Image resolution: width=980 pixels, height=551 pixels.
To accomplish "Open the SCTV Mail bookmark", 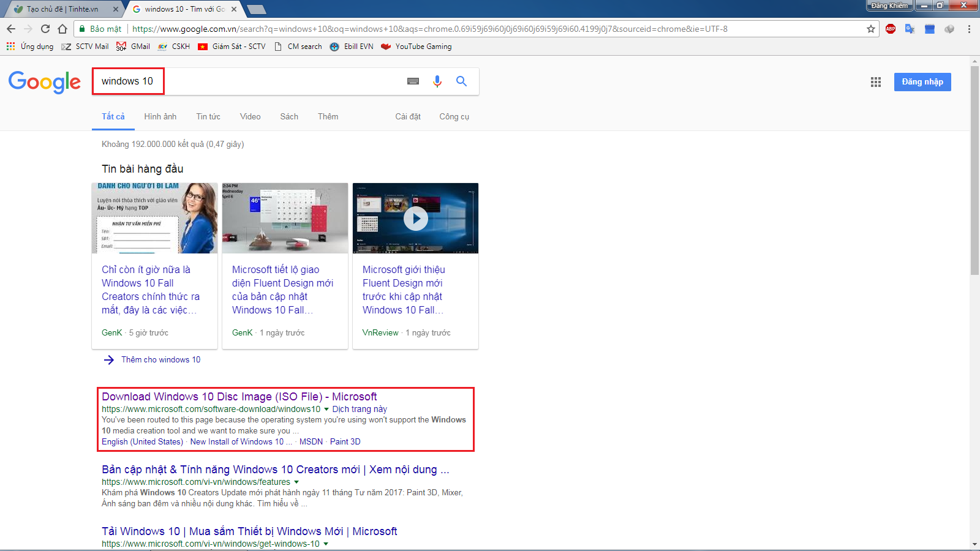I will (x=85, y=47).
